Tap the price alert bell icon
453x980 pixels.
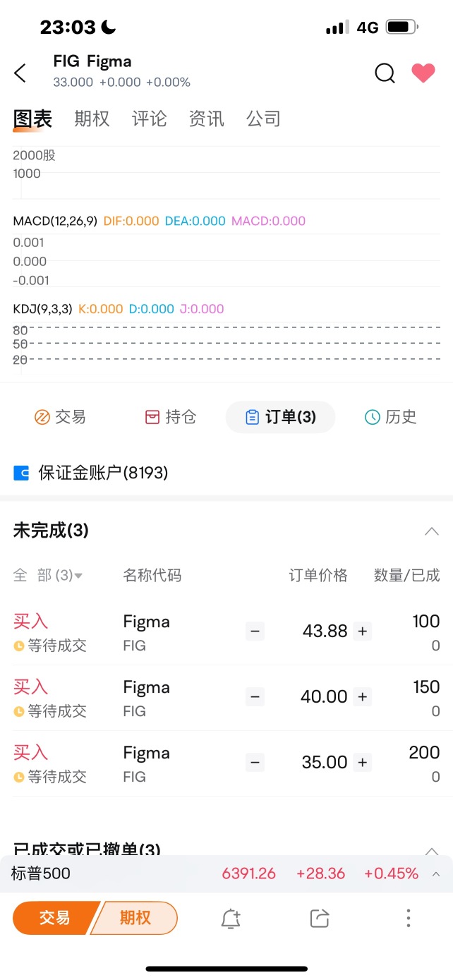(231, 918)
